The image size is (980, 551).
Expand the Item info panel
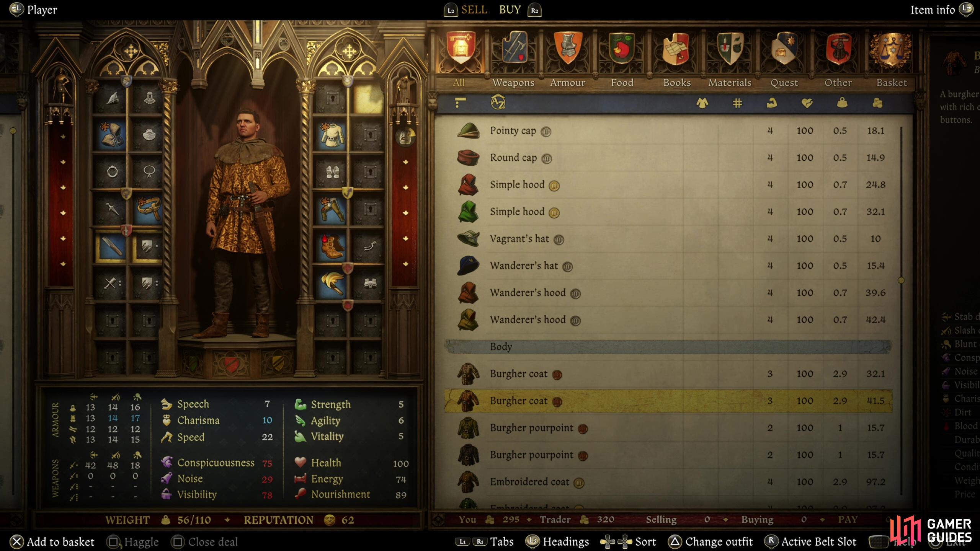tap(941, 10)
